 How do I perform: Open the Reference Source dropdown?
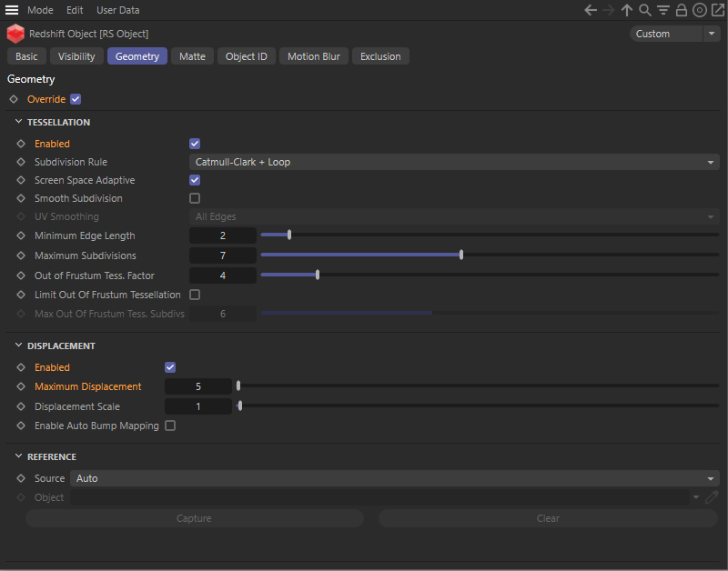coord(394,478)
